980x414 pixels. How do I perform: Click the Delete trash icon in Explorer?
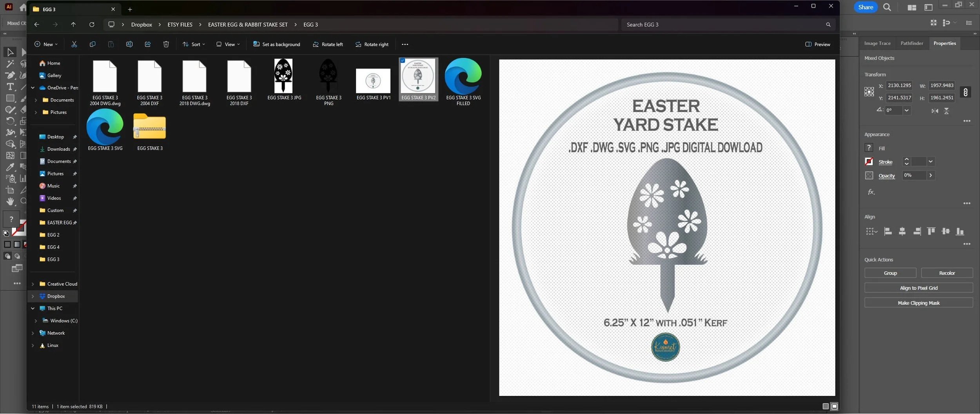click(x=166, y=44)
